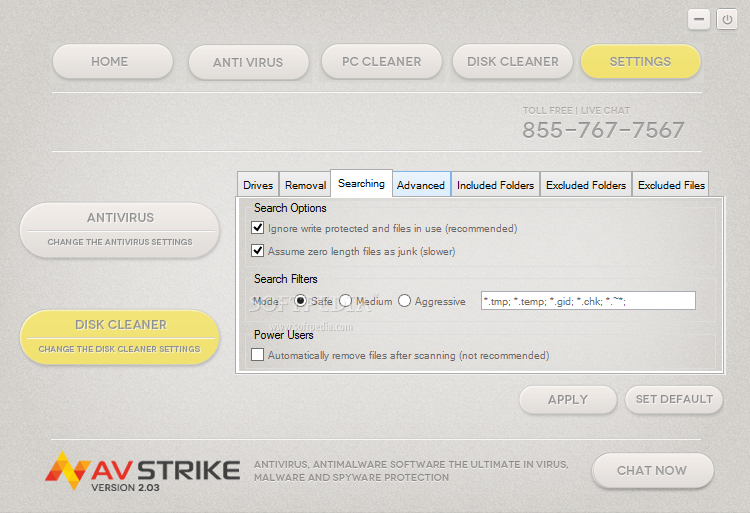Click SET DEFAULT button
The image size is (750, 513).
click(x=673, y=399)
